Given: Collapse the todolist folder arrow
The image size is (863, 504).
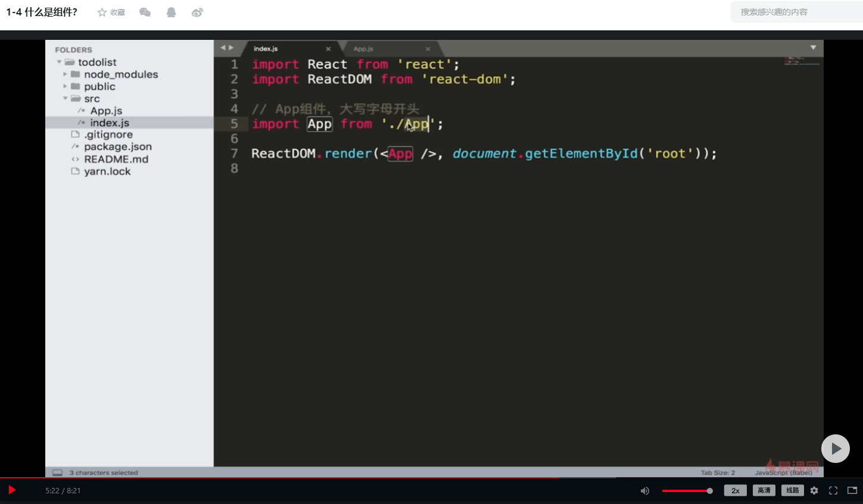Looking at the screenshot, I should [59, 62].
